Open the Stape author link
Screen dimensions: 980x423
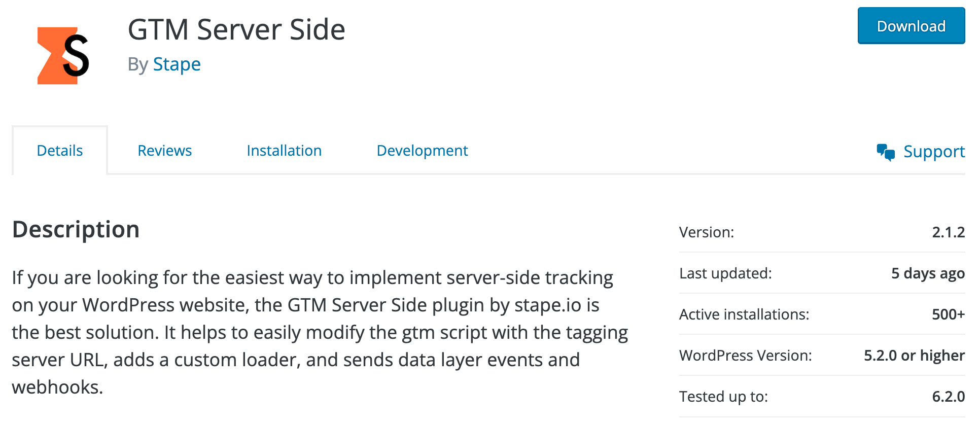pos(177,64)
